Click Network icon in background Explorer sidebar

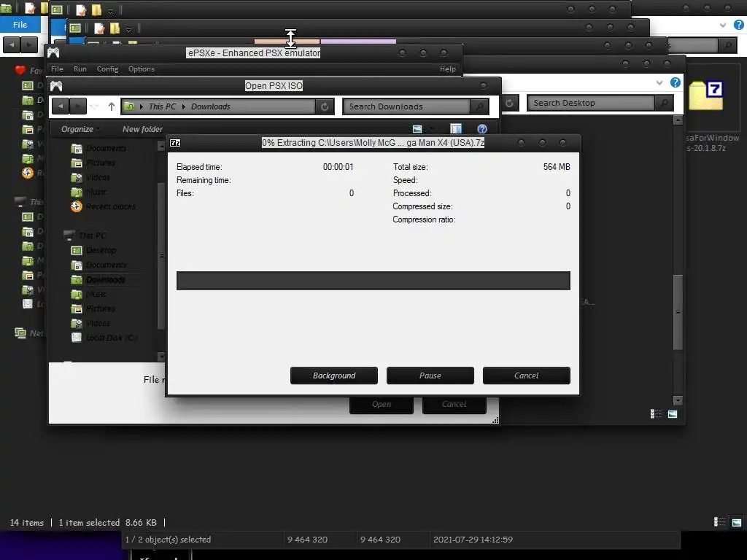click(20, 332)
